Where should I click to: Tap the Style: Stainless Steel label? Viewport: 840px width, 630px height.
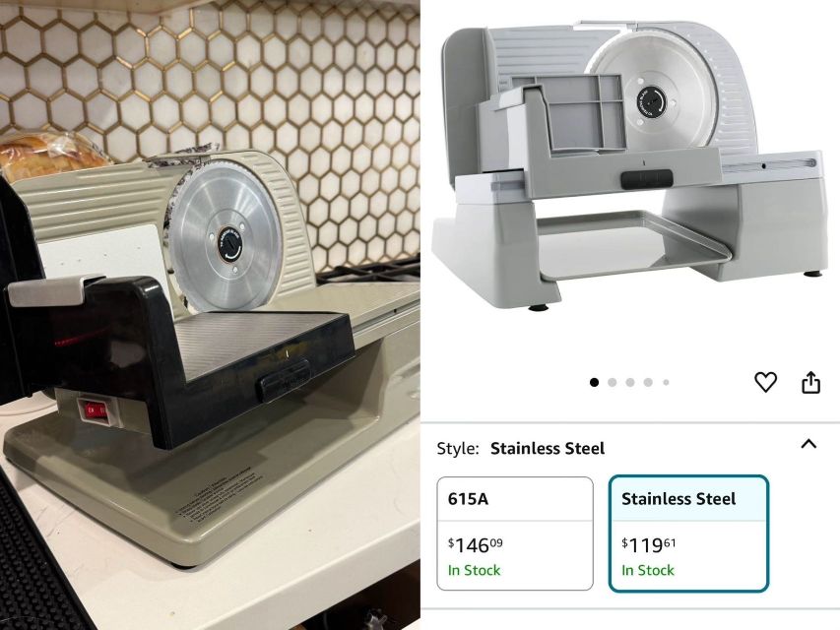coord(521,449)
